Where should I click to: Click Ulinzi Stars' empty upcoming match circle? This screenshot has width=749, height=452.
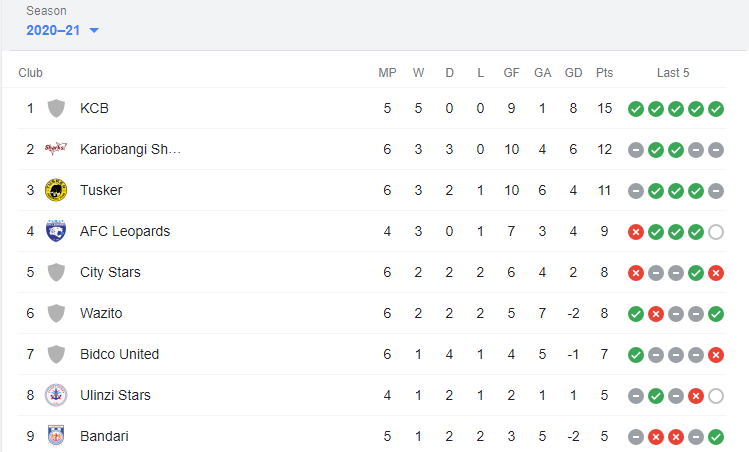(716, 396)
